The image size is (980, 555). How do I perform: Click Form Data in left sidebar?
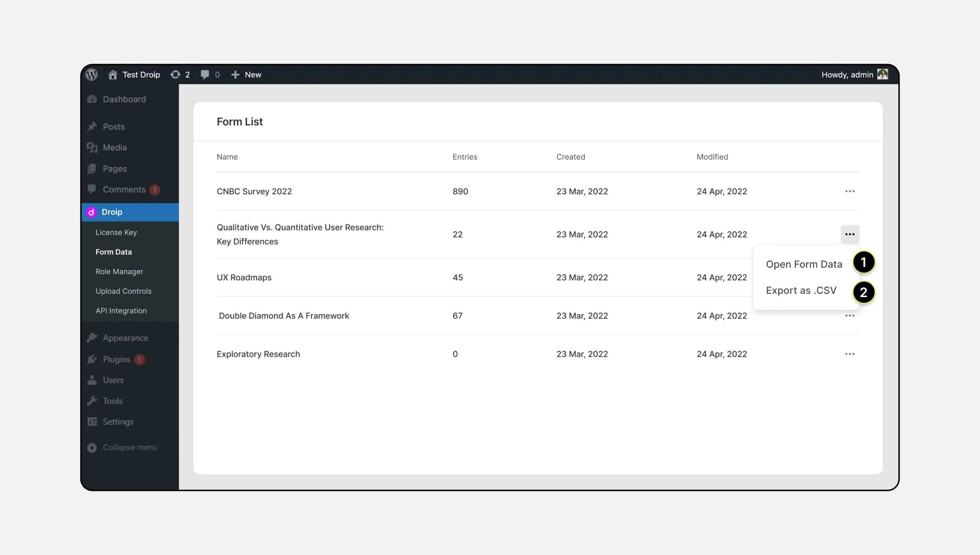(113, 252)
